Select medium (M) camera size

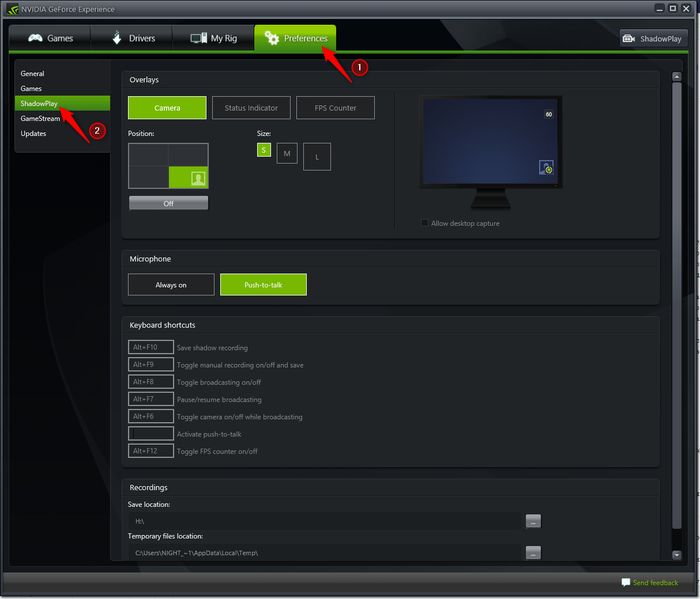pyautogui.click(x=287, y=153)
